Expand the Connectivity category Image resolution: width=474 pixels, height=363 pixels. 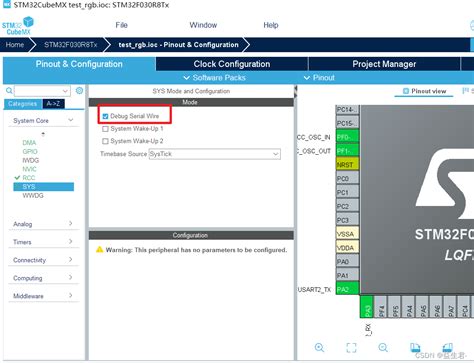coord(43,260)
